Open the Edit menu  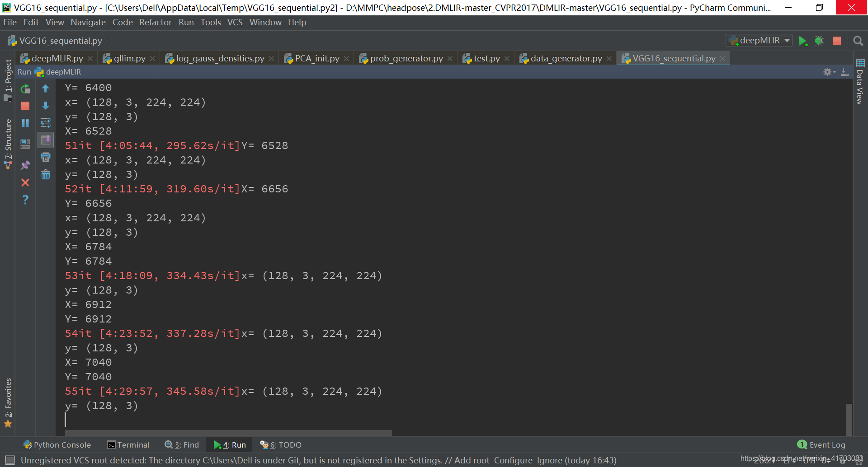point(31,22)
